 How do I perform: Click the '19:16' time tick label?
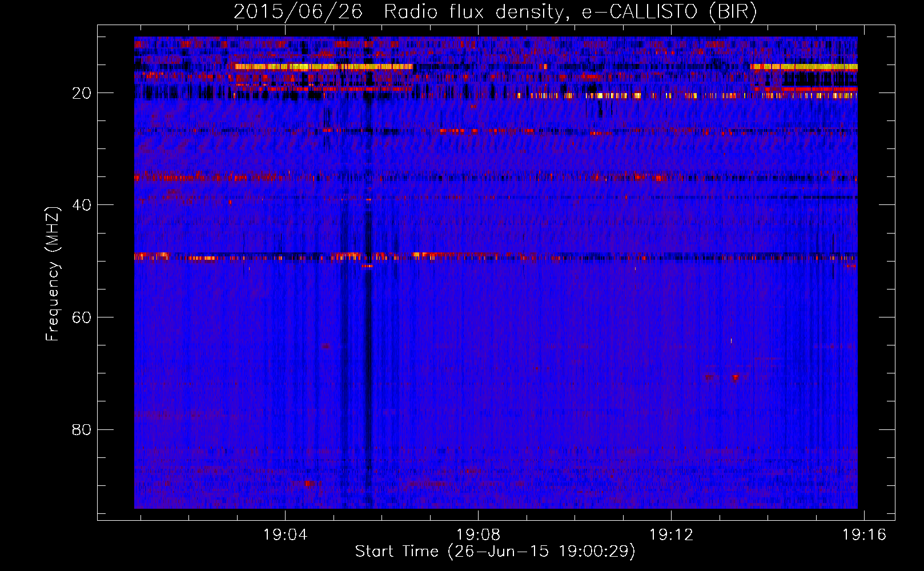865,534
